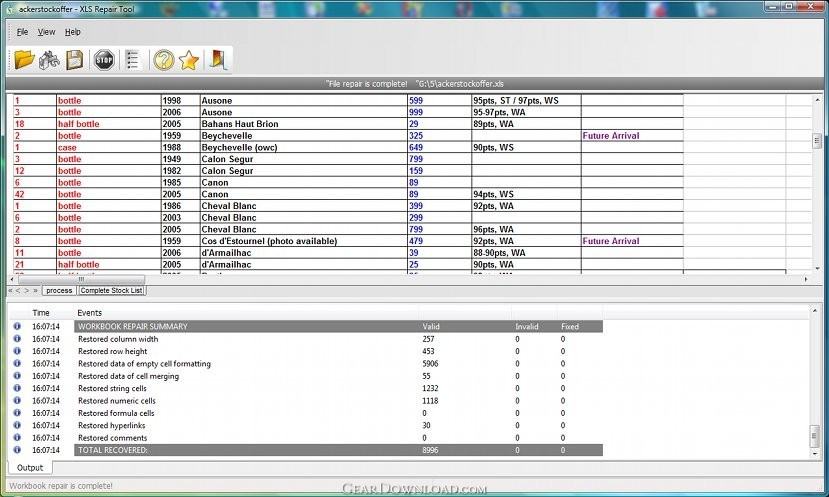Click the STOP sign icon

coord(104,60)
